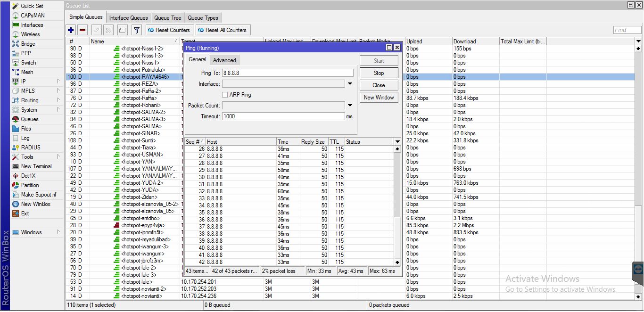Open the Bridge menu
644x312 pixels.
(x=28, y=44)
